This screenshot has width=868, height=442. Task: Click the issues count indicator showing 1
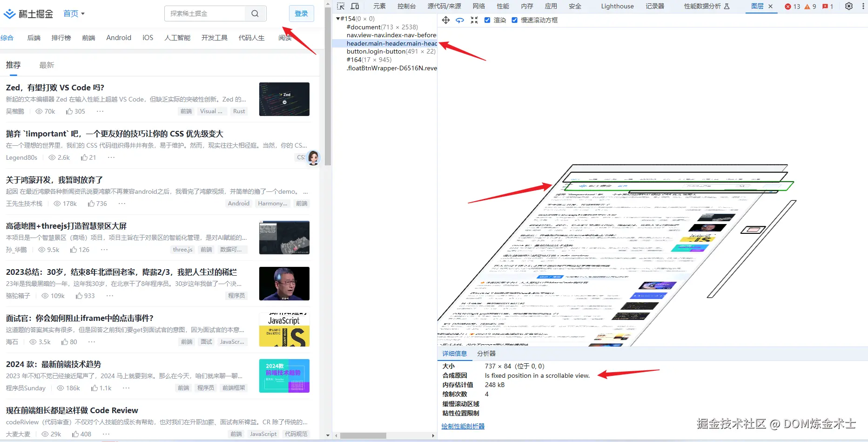[x=828, y=7]
